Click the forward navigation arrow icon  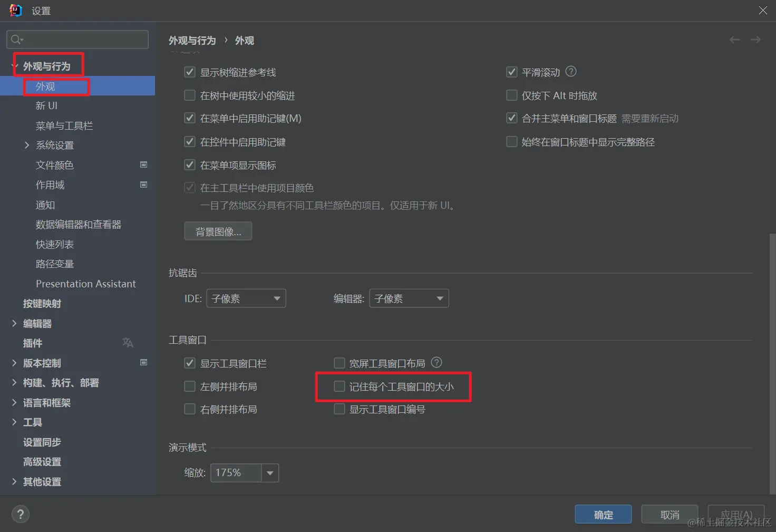click(755, 40)
